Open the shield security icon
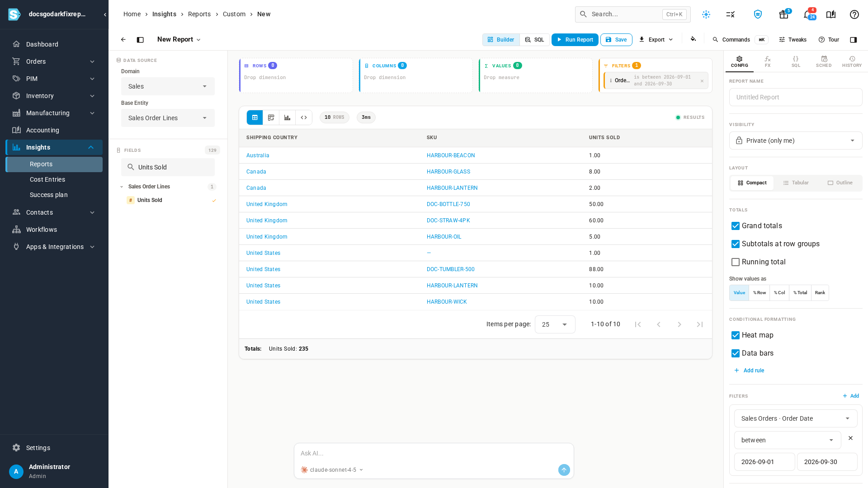 (x=758, y=14)
